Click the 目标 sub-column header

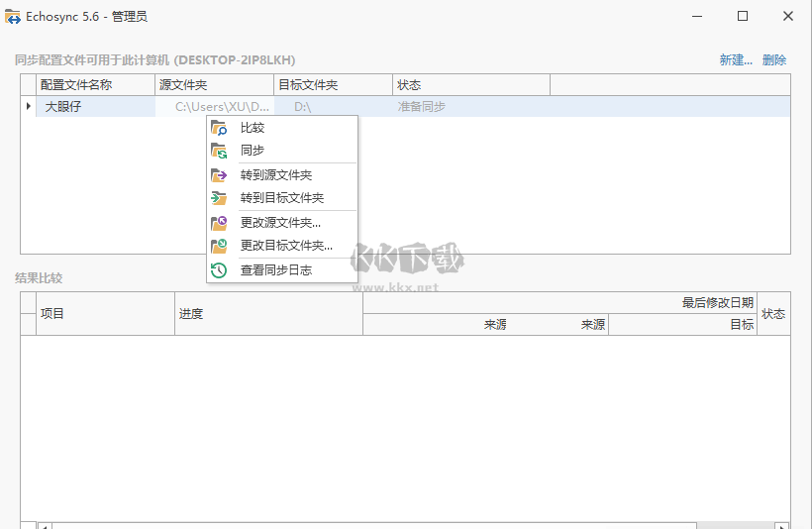682,325
